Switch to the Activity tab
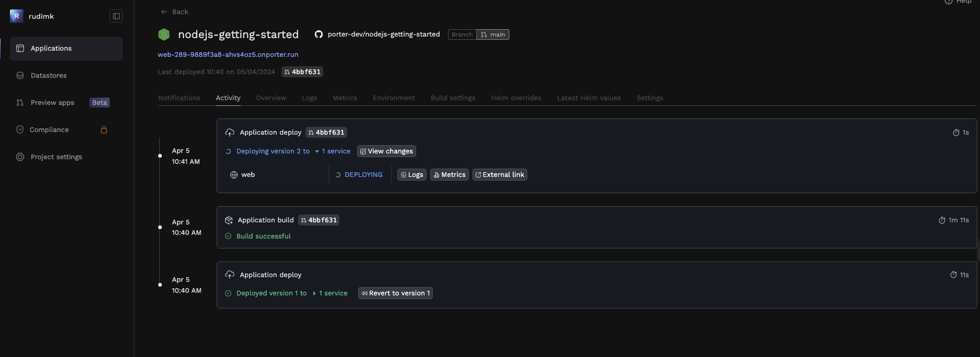The width and height of the screenshot is (980, 357). [x=228, y=98]
